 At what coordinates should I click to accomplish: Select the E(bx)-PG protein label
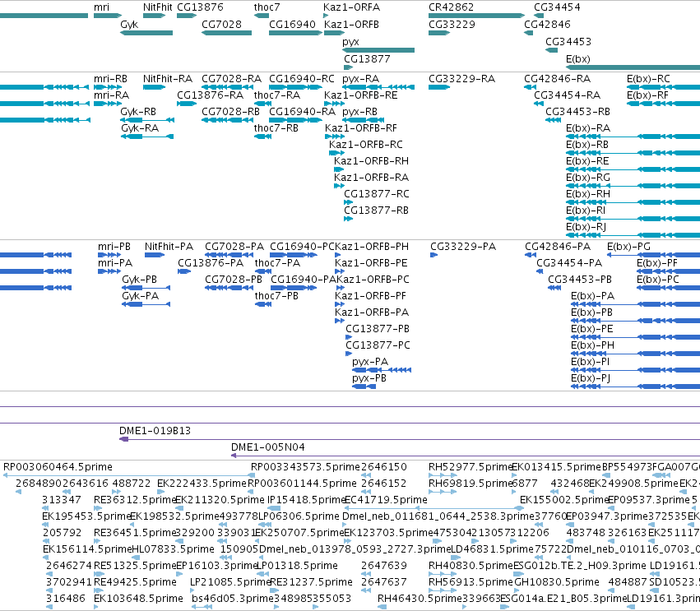pyautogui.click(x=629, y=247)
